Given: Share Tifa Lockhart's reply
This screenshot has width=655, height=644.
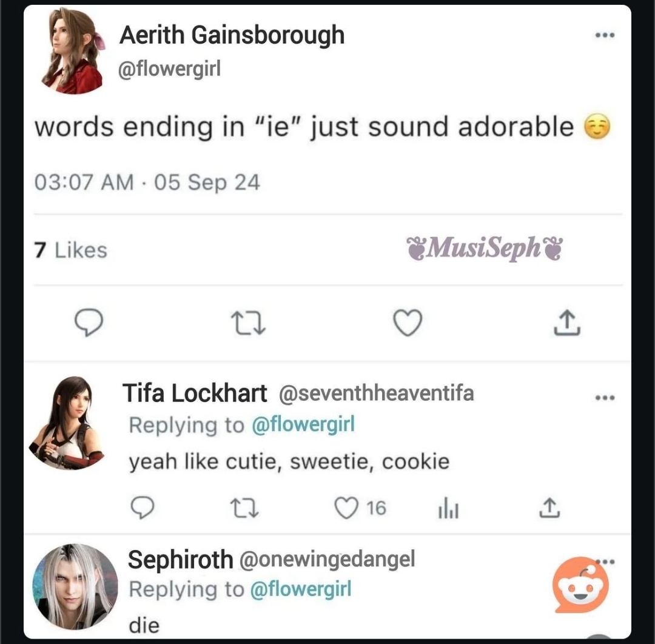Looking at the screenshot, I should [549, 508].
